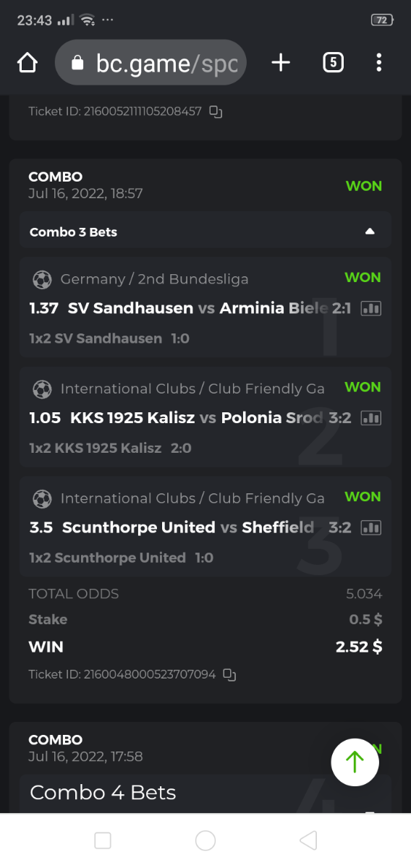Tap the browser home icon
This screenshot has height=868, width=411.
click(27, 63)
